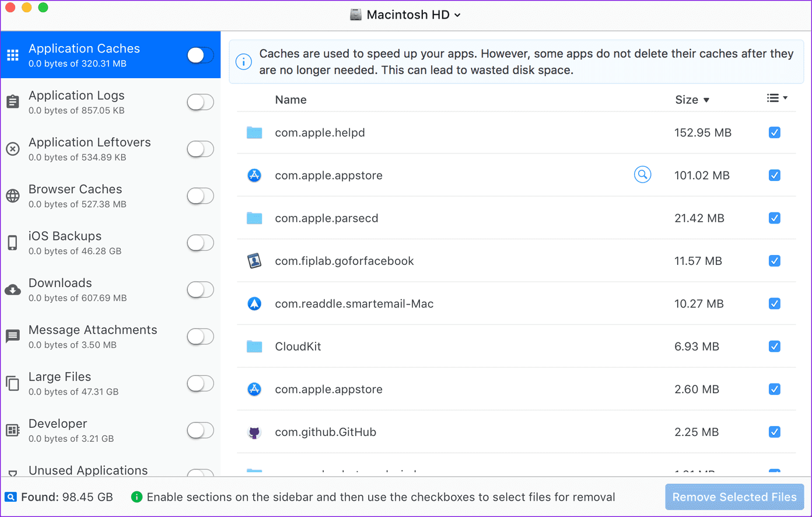Click the green info icon in the status bar
812x517 pixels.
point(137,497)
